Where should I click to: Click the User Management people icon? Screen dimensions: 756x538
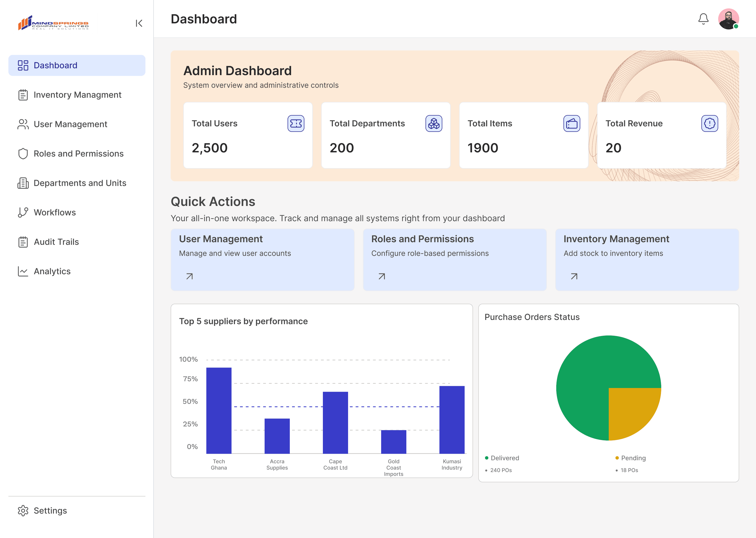[x=23, y=124]
